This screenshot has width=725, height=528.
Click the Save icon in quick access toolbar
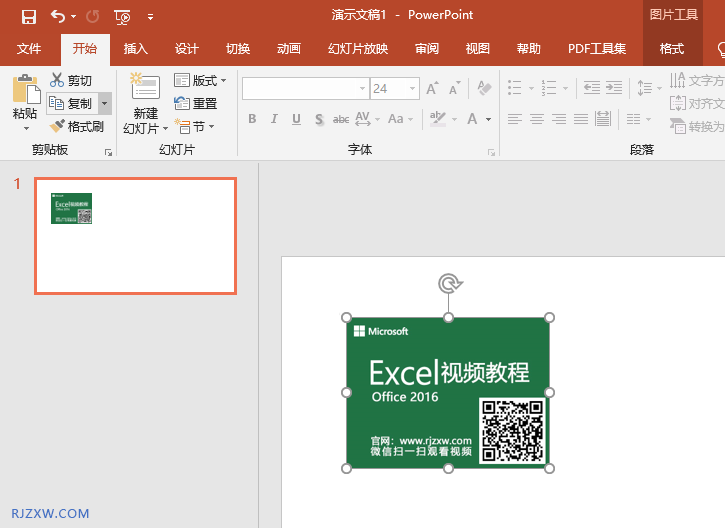click(28, 16)
